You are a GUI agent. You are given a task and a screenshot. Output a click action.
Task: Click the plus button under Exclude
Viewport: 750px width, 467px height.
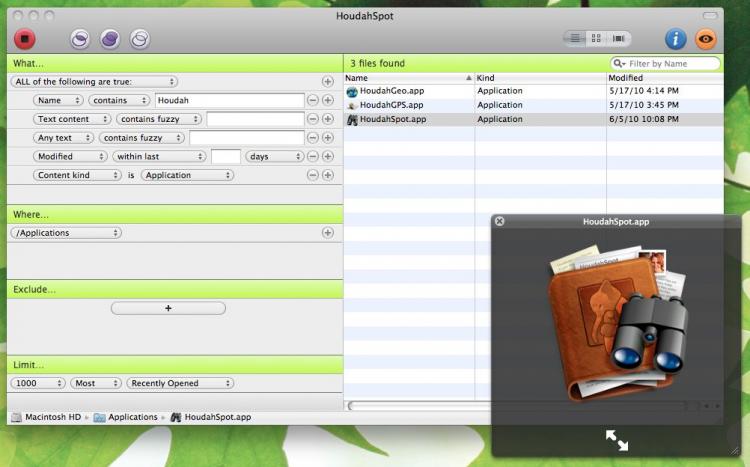point(168,308)
